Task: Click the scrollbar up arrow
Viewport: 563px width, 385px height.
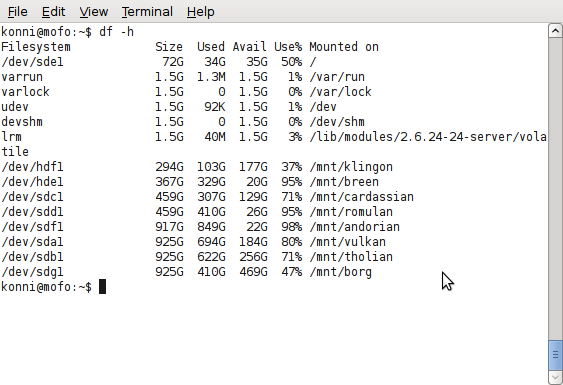Action: [x=555, y=31]
